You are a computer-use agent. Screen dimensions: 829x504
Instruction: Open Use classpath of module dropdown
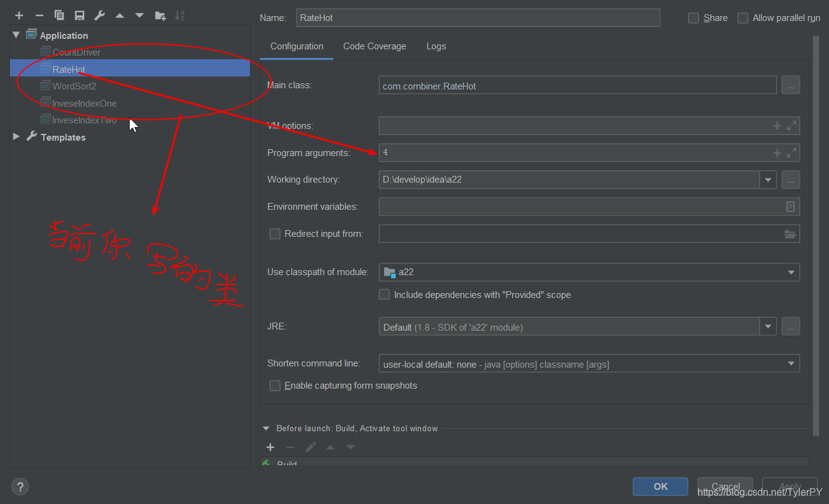791,272
